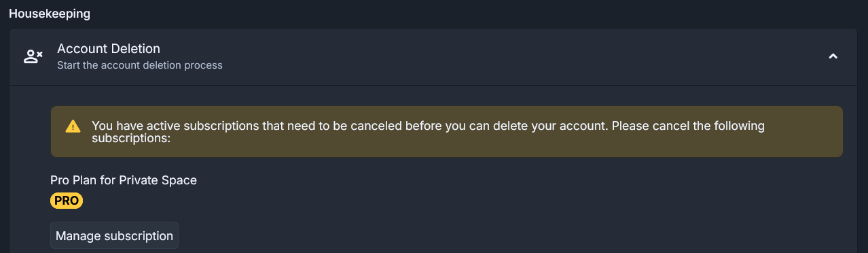Click the active subscriptions warning message
This screenshot has height=253, width=868.
(428, 132)
